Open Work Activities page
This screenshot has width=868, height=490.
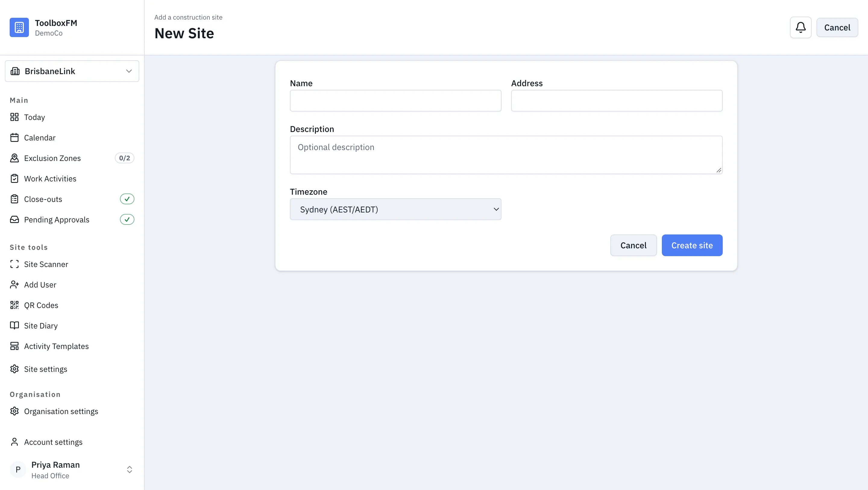tap(72, 179)
